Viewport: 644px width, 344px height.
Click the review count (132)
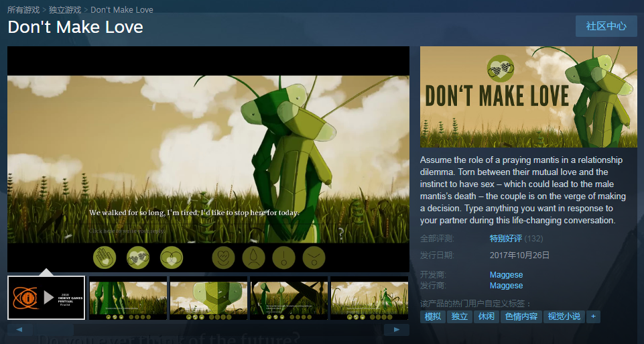tap(533, 238)
